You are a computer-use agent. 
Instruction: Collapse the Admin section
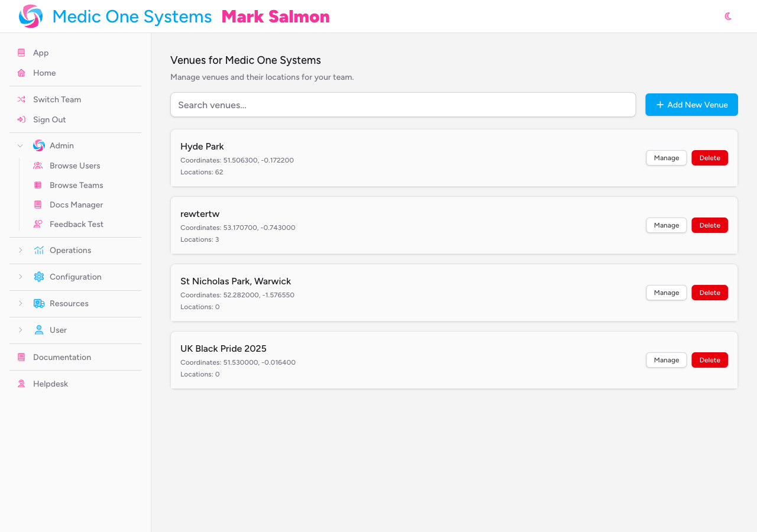(20, 145)
